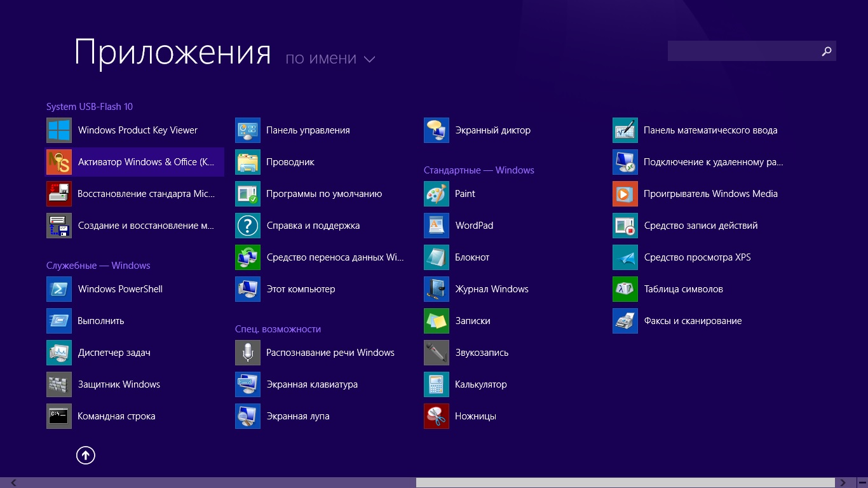The height and width of the screenshot is (488, 868).
Task: Open Средство просмотра XPS icon
Action: coord(625,257)
